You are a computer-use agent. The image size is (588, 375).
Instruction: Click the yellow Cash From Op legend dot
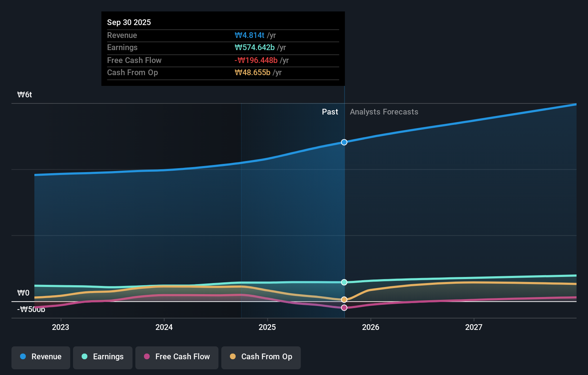233,356
